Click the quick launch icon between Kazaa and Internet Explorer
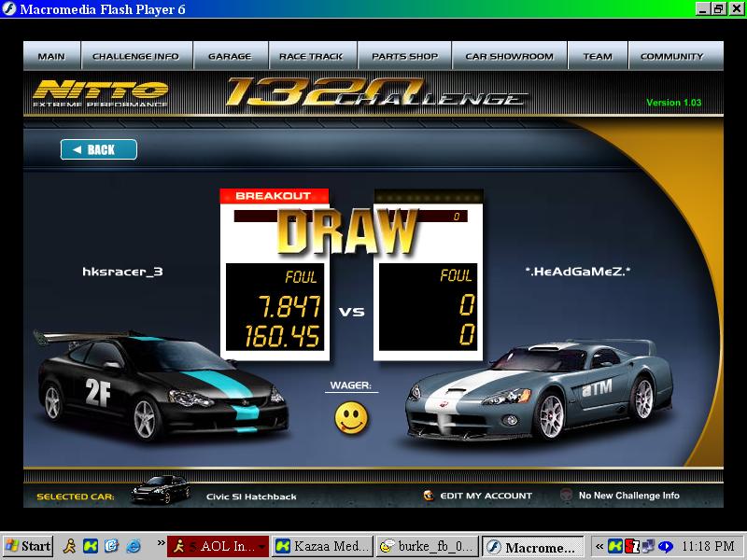Image resolution: width=747 pixels, height=560 pixels. coord(111,546)
